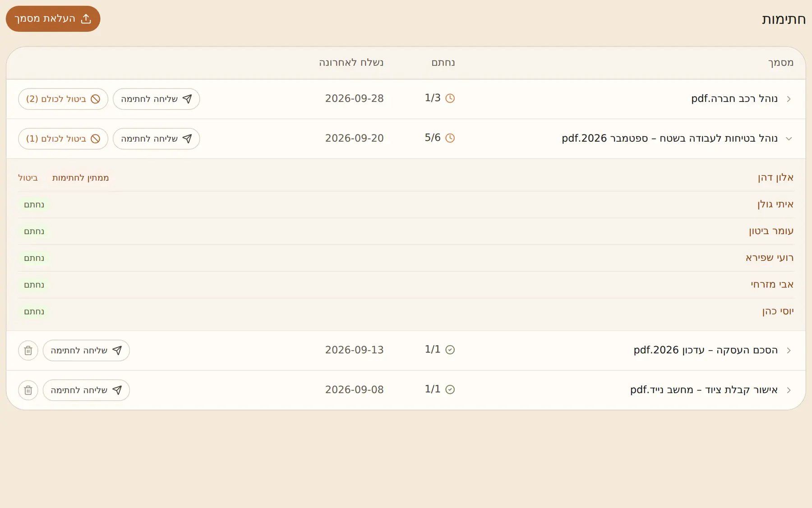Click the date 2026-09-20
This screenshot has width=812, height=508.
pos(354,139)
